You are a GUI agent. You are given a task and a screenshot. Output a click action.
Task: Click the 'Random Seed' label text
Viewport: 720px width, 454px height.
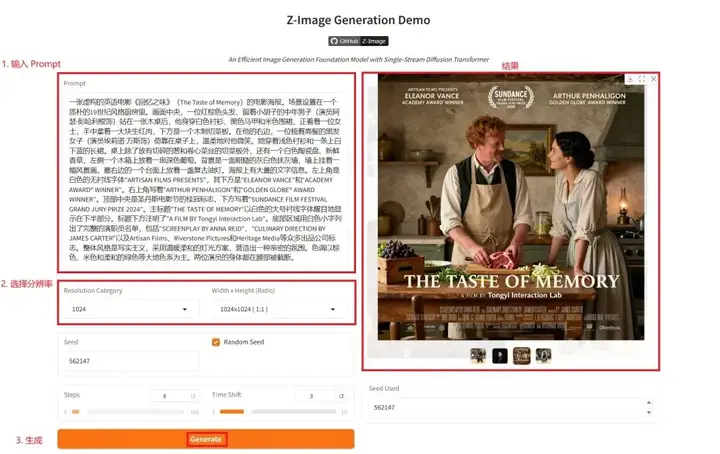[x=243, y=342]
